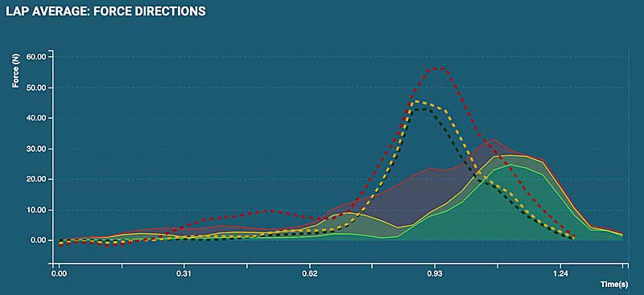Click the 50.00 force axis value

[35, 88]
